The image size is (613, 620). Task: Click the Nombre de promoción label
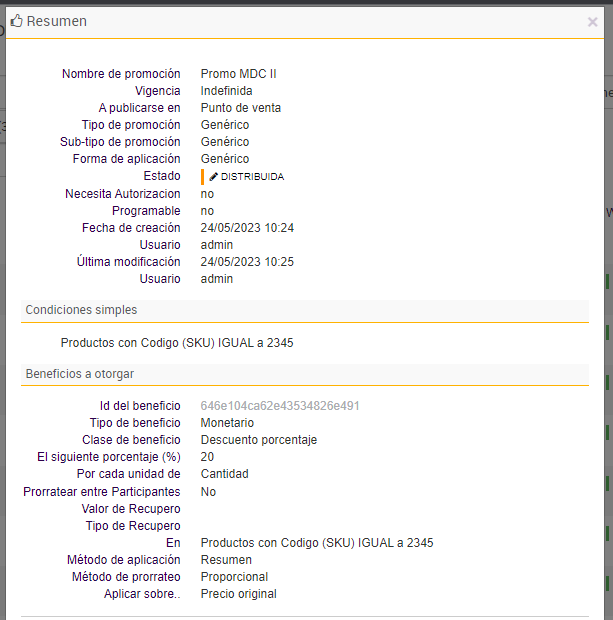[121, 74]
